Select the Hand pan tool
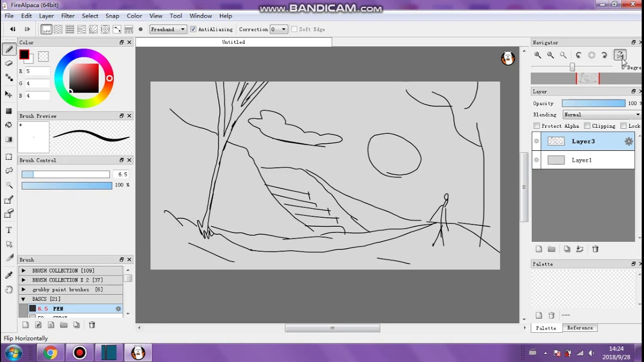The width and height of the screenshot is (644, 362). coord(9,289)
